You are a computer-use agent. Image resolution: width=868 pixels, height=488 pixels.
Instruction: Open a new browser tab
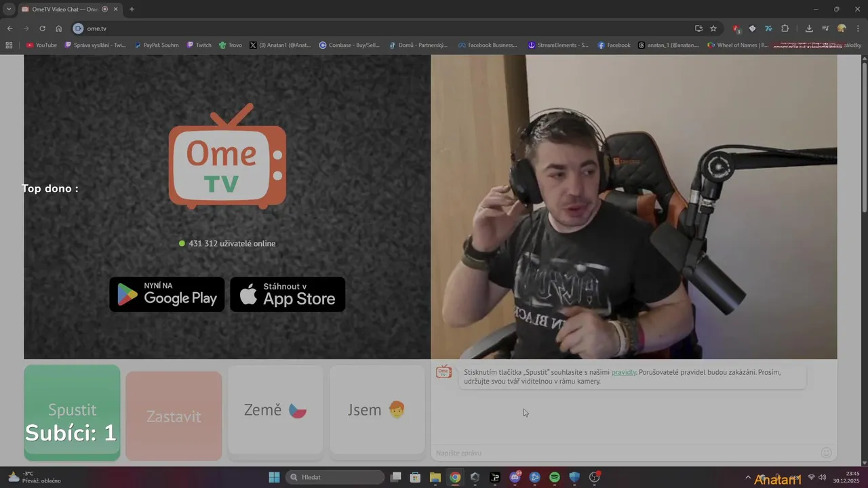click(132, 9)
